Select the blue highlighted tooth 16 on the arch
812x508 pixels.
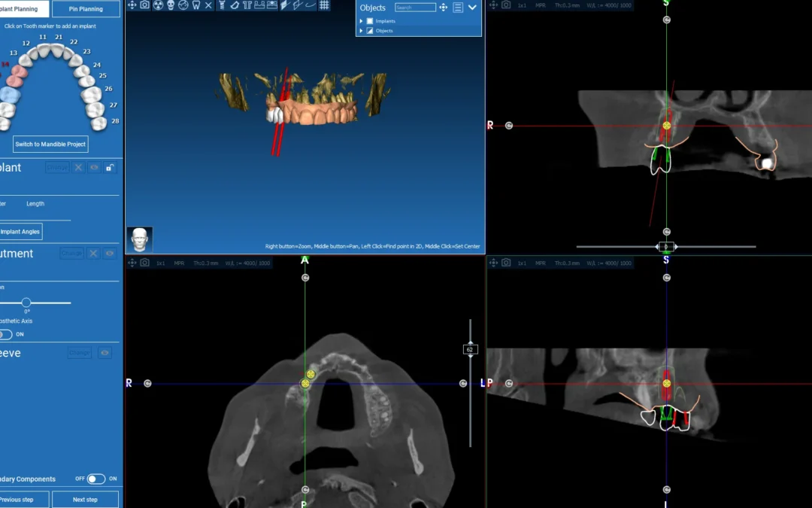[x=10, y=95]
